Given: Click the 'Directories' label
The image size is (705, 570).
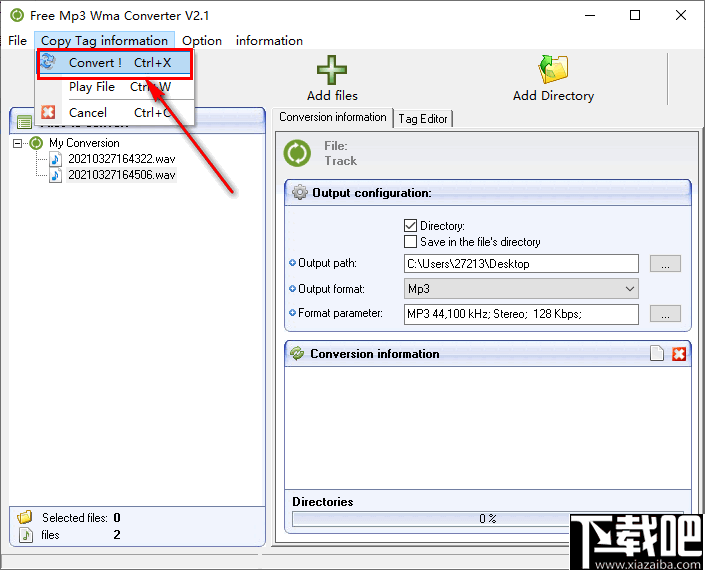Looking at the screenshot, I should click(322, 502).
